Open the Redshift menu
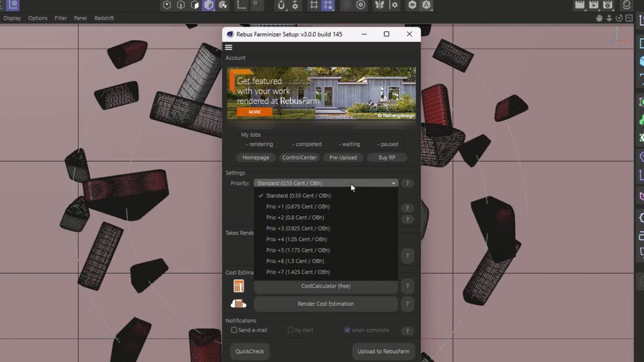This screenshot has height=362, width=644. coord(104,18)
